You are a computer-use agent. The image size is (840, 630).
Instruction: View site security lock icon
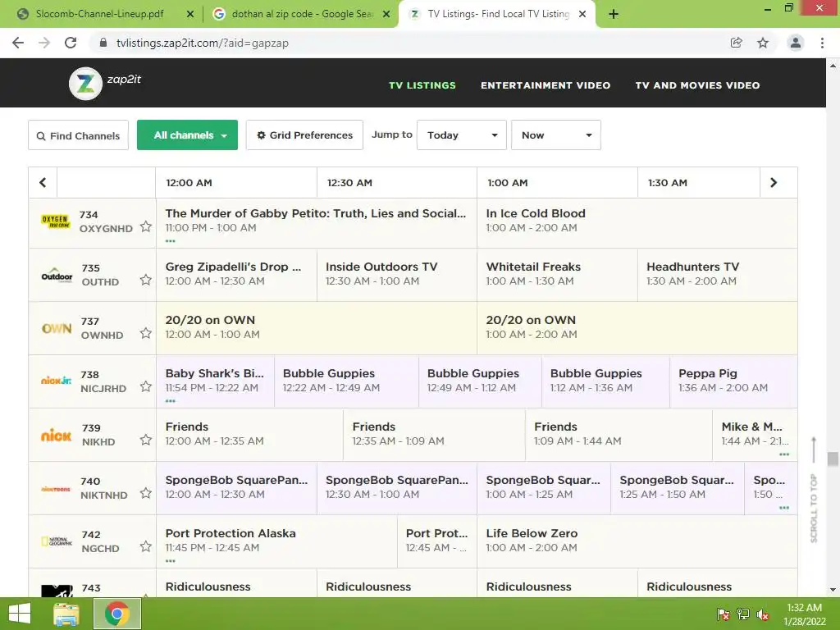tap(103, 43)
